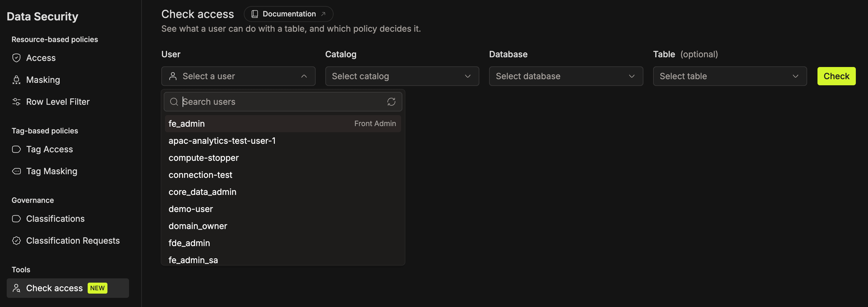The width and height of the screenshot is (868, 307).
Task: Select the core_data_admin user
Action: [283, 192]
